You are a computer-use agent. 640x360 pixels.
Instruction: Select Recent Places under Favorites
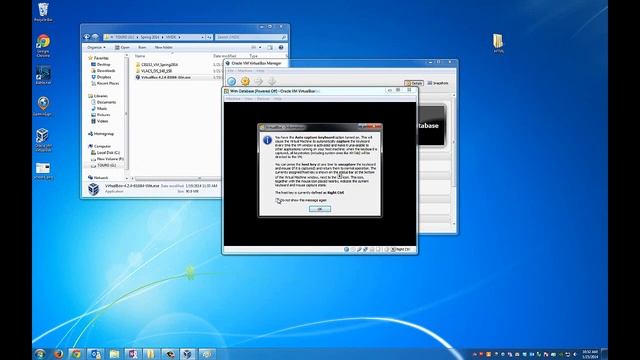(105, 83)
